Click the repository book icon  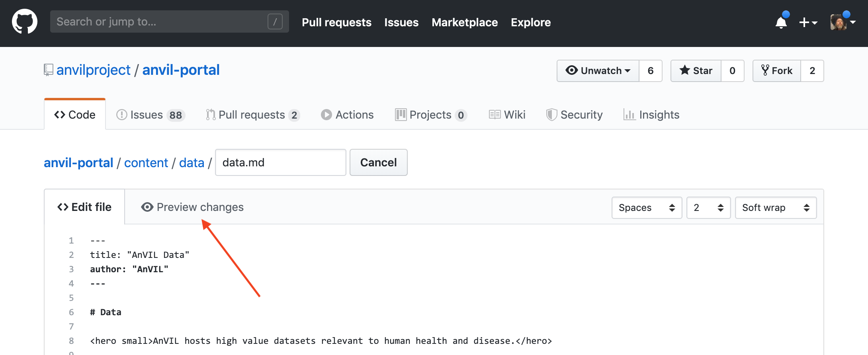click(48, 70)
